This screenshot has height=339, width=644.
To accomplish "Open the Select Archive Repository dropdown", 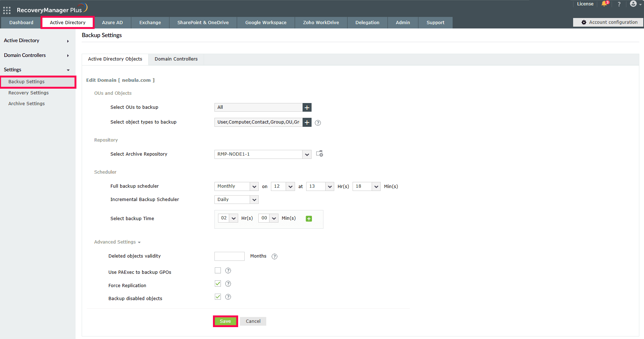I will pyautogui.click(x=263, y=154).
